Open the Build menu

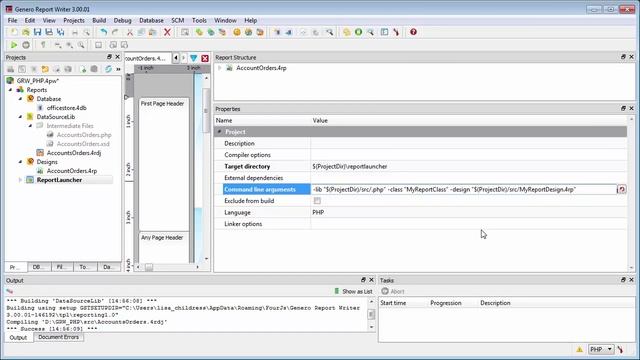[99, 20]
